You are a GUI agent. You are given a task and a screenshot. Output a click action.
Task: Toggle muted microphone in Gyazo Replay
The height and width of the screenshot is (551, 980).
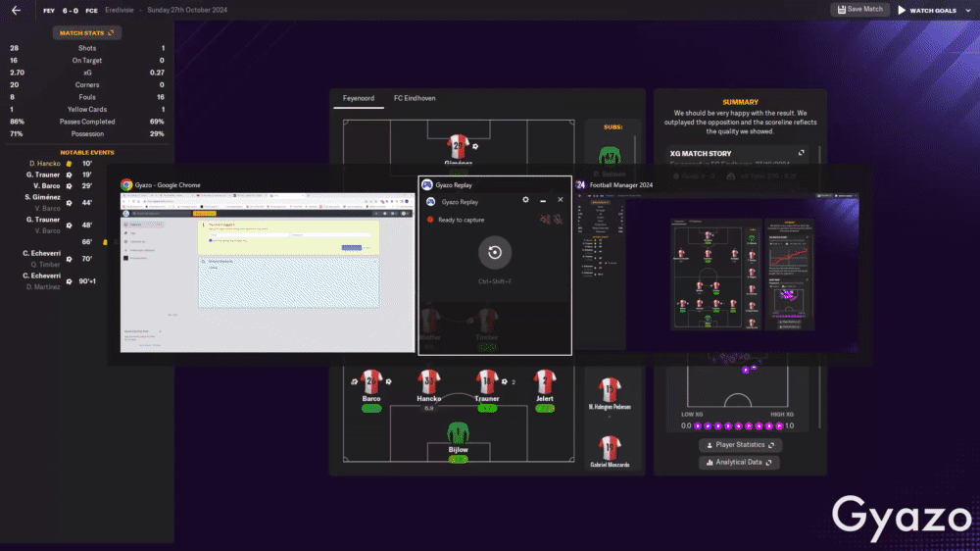click(x=559, y=220)
